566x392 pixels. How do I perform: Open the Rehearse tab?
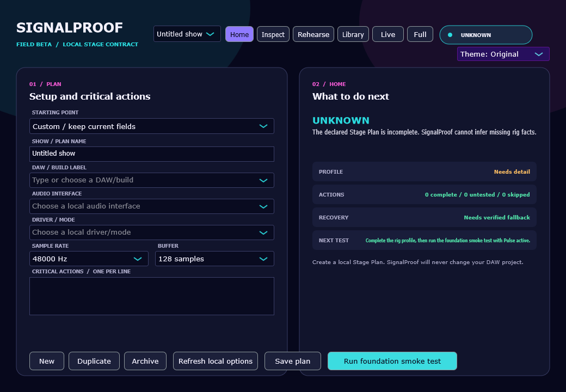coord(313,34)
